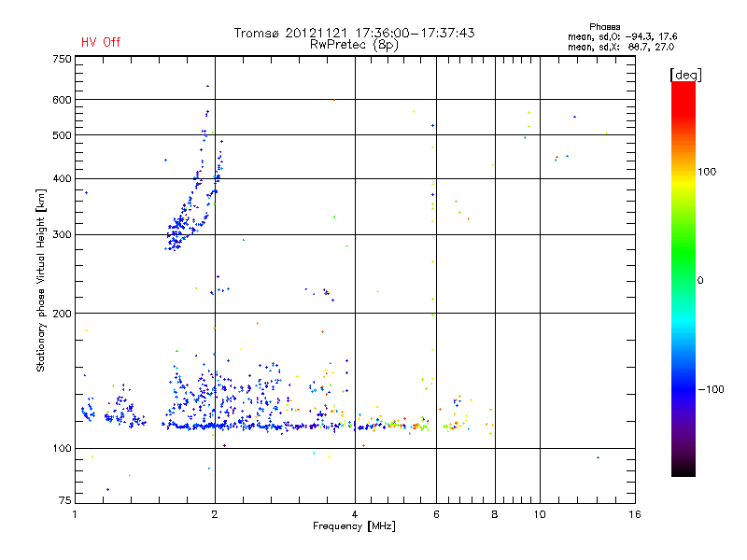Viewport: 747px width, 560px height.
Task: Click the y-axis tick label '400'
Action: [x=62, y=179]
